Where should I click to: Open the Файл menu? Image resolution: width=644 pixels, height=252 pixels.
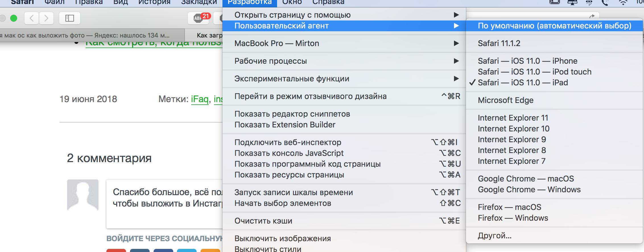point(54,3)
